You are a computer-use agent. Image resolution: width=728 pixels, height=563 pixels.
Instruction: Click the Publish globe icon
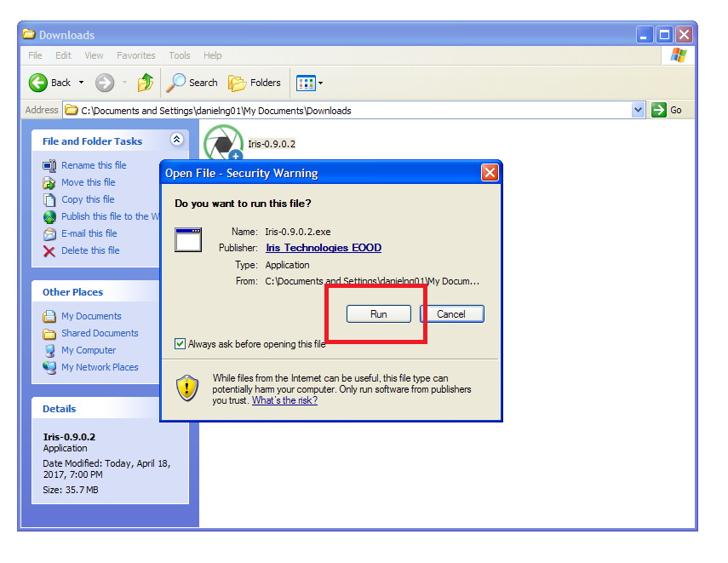point(49,217)
